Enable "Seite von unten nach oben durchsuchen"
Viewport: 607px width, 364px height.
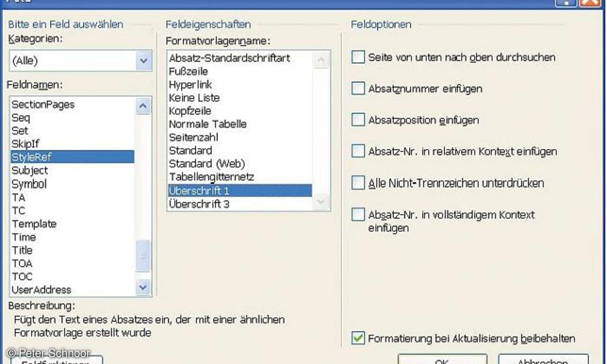[357, 57]
